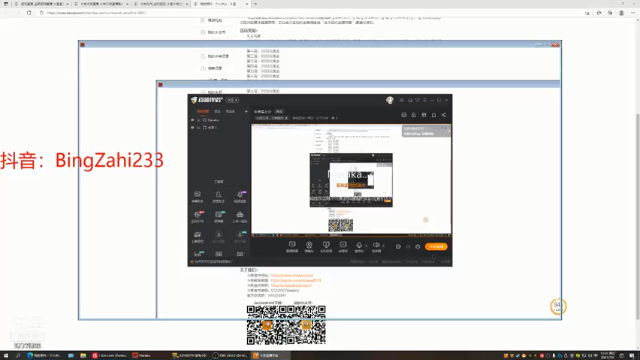This screenshot has width=640, height=360.
Task: Expand the speaker options dropdown arrow
Action: [x=383, y=246]
